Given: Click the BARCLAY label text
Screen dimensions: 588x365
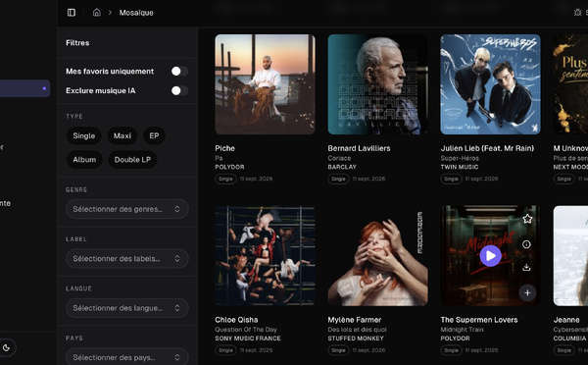Looking at the screenshot, I should click(342, 167).
